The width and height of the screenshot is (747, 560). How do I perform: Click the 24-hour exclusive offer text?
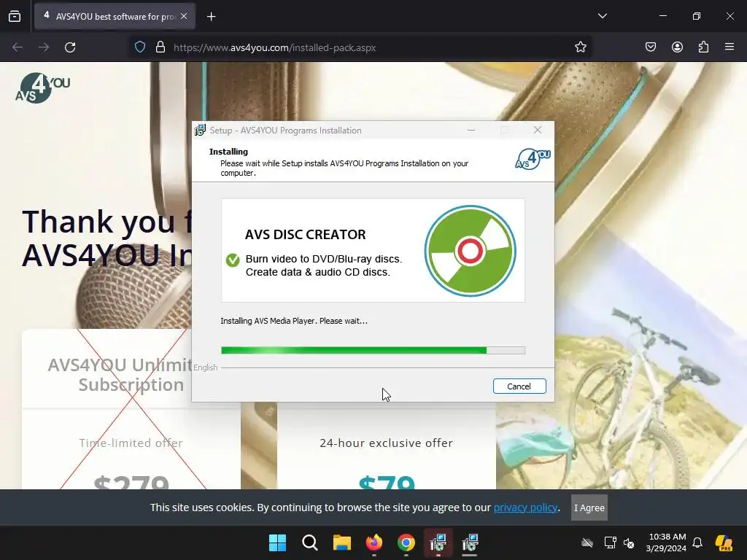coord(387,443)
